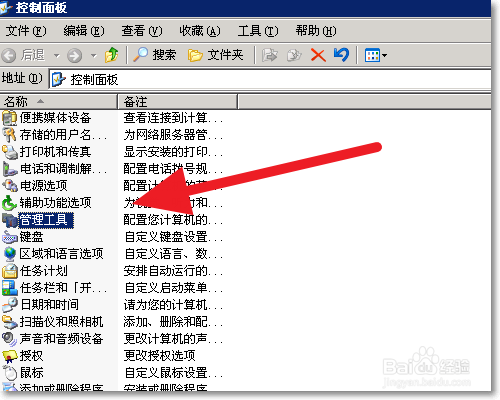Select the 管理工具 item icon
This screenshot has height=400, width=500.
click(9, 220)
